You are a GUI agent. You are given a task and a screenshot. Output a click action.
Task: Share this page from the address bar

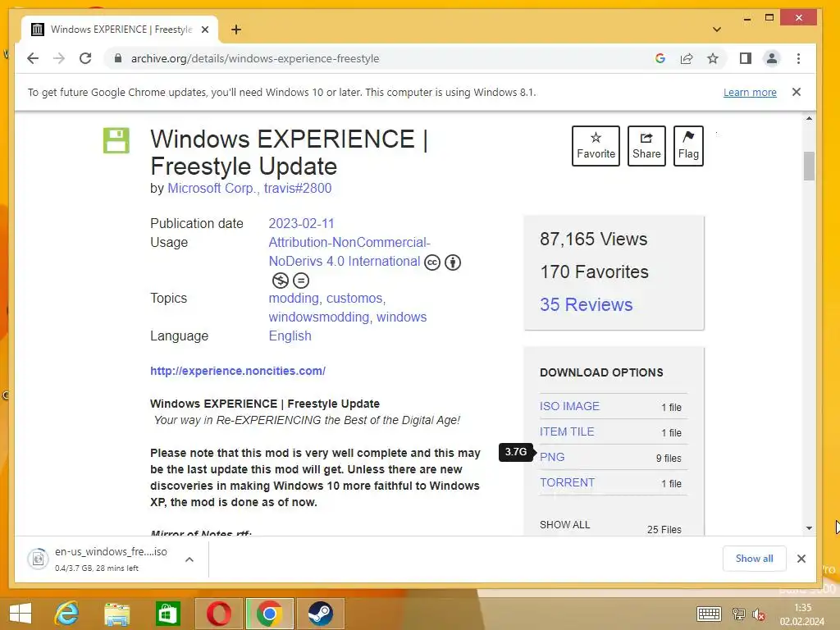[x=687, y=58]
